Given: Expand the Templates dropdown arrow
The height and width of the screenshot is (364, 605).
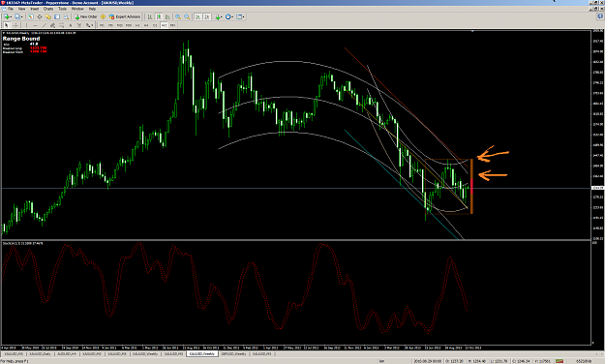Looking at the screenshot, I should click(244, 17).
